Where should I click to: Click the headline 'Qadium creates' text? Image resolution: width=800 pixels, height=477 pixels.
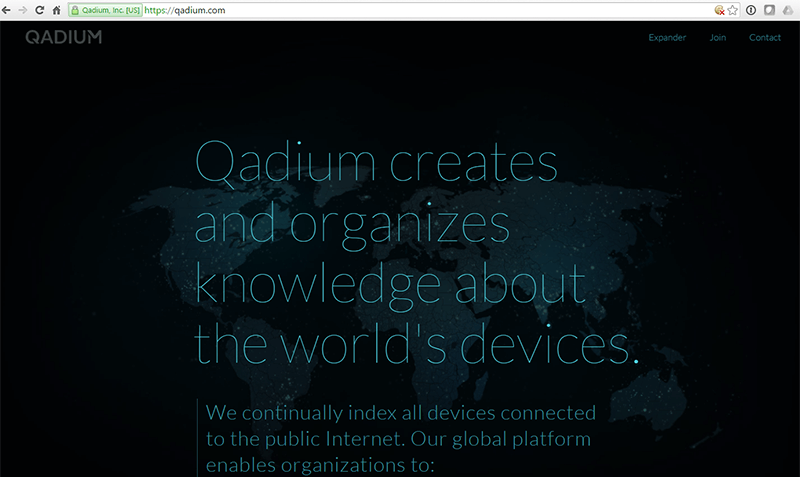[376, 163]
